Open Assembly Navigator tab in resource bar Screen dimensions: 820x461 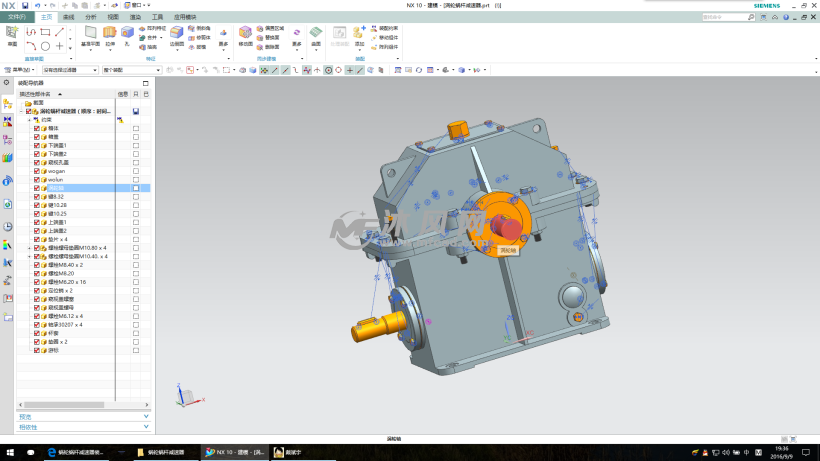pyautogui.click(x=7, y=104)
